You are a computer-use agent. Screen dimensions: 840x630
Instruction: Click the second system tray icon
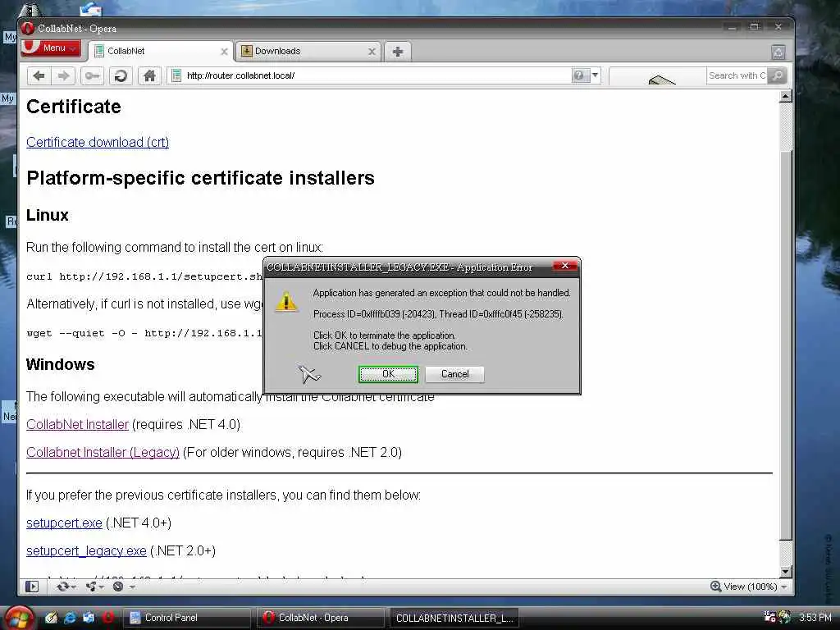coord(785,617)
